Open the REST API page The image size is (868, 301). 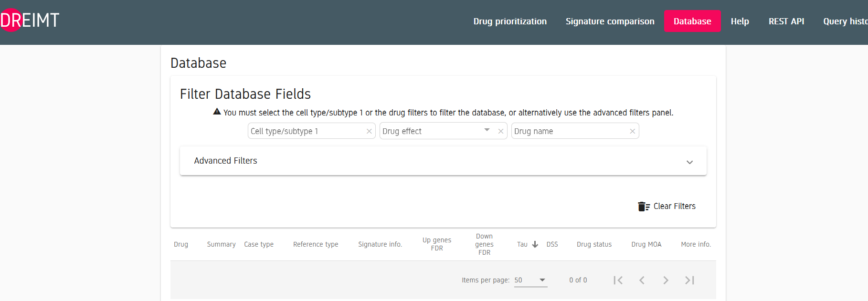786,21
